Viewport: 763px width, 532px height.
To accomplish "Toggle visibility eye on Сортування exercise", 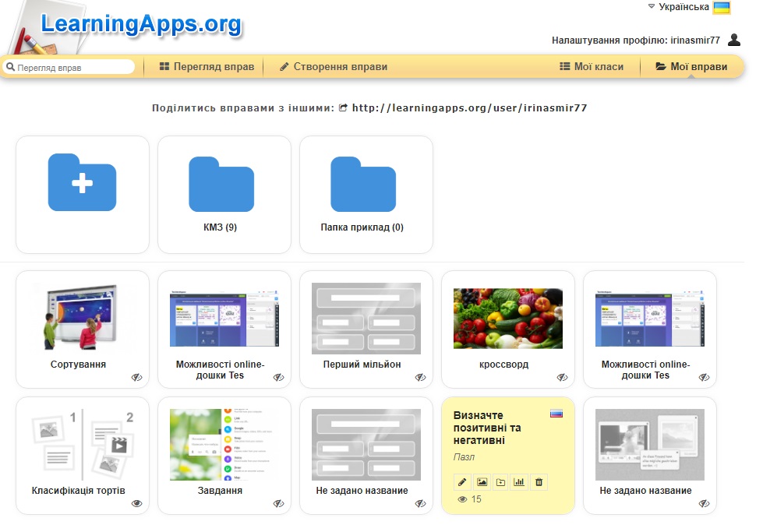I will click(136, 377).
